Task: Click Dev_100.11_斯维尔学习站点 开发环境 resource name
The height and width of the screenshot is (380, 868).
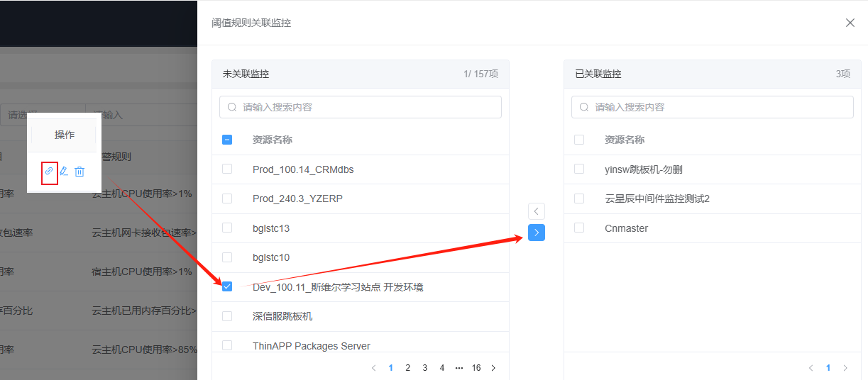Action: (x=338, y=287)
